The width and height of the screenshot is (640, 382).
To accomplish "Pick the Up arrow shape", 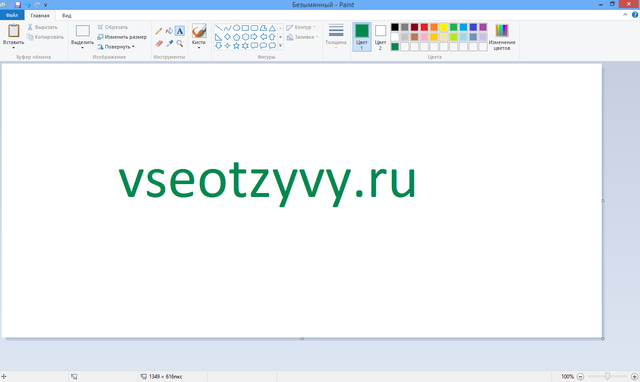I will [272, 37].
